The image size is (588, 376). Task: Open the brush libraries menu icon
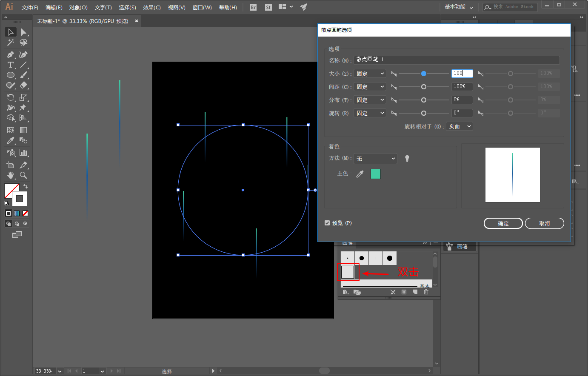point(345,292)
